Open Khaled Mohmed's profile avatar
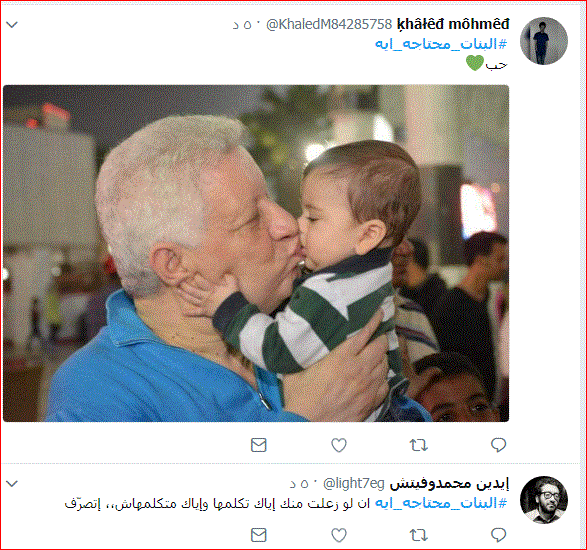 [544, 41]
